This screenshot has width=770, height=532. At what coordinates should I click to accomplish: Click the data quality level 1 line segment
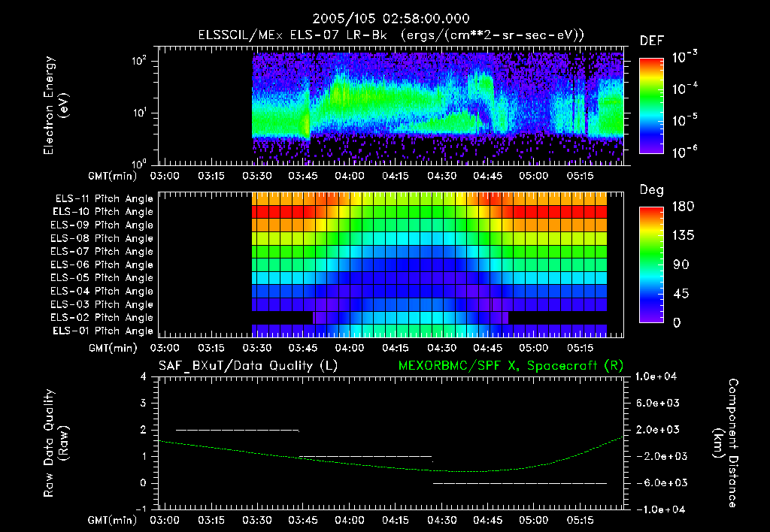(x=365, y=456)
